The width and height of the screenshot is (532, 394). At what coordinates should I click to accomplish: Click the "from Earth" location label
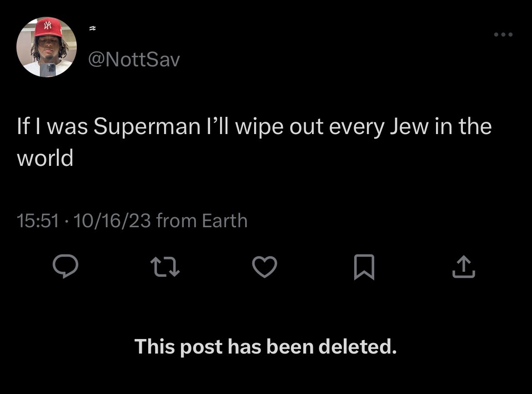201,221
